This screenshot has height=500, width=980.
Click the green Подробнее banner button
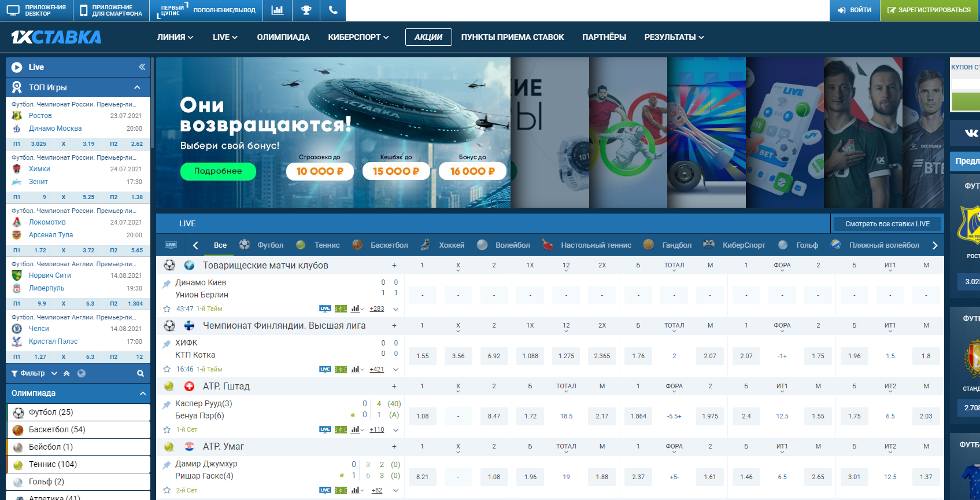(x=218, y=171)
